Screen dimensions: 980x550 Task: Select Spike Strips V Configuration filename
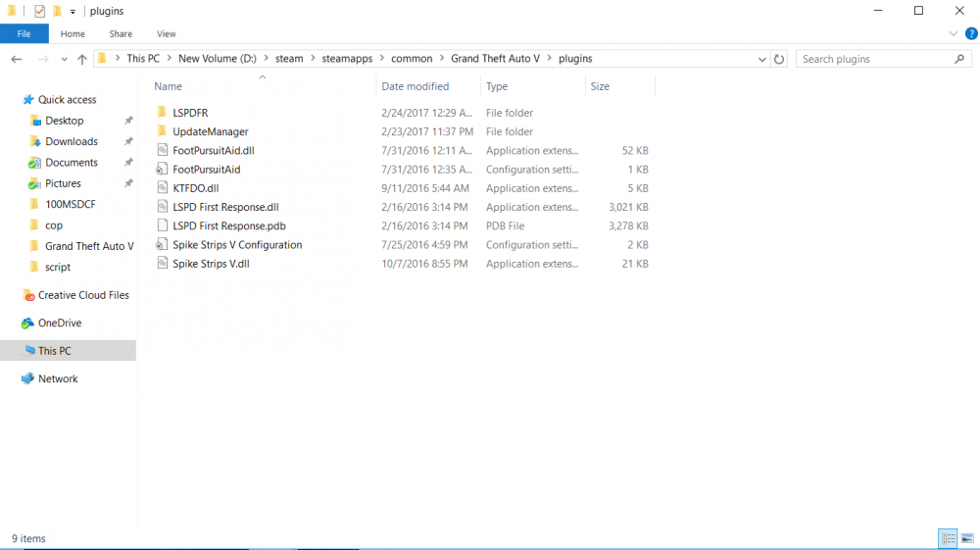(237, 244)
